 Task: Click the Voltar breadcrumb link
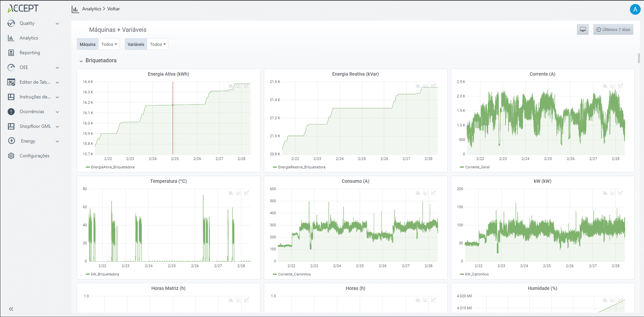point(113,9)
